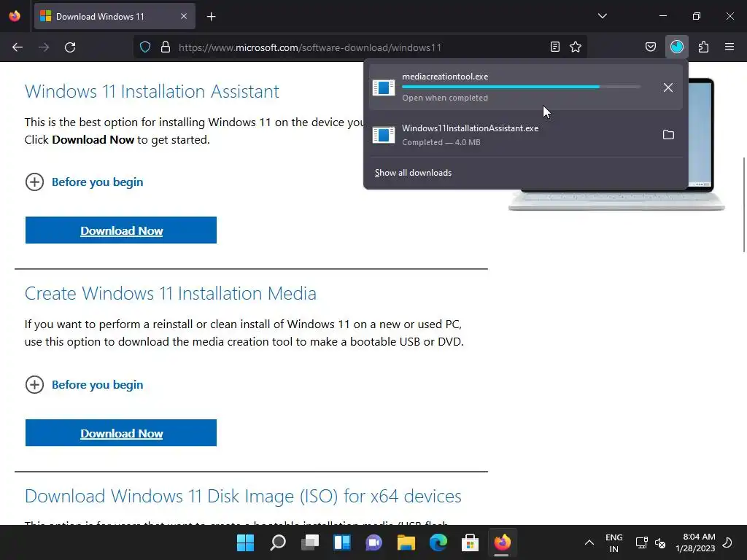Click Windows11InstallationAssistant.exe file icon
747x560 pixels.
tap(384, 135)
